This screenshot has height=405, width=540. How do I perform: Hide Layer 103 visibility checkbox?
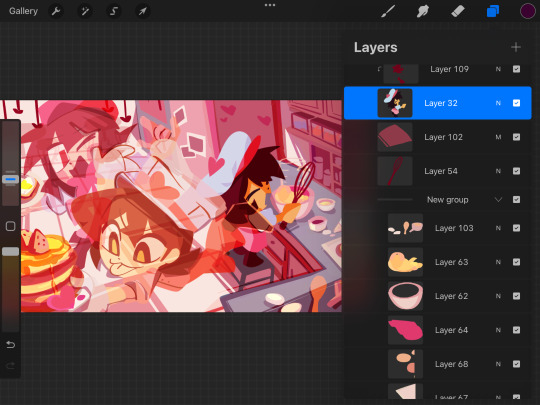516,228
